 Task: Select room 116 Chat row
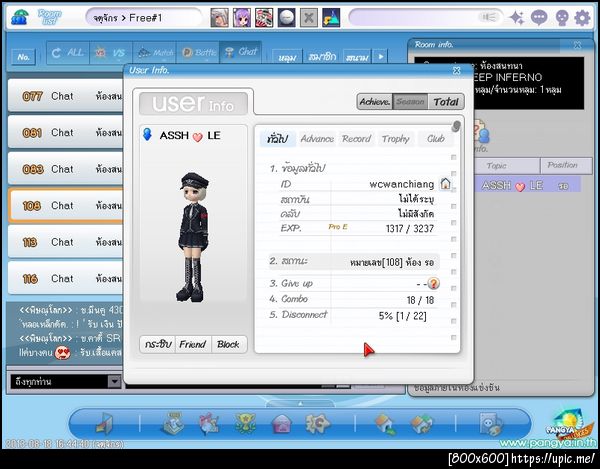(x=65, y=278)
